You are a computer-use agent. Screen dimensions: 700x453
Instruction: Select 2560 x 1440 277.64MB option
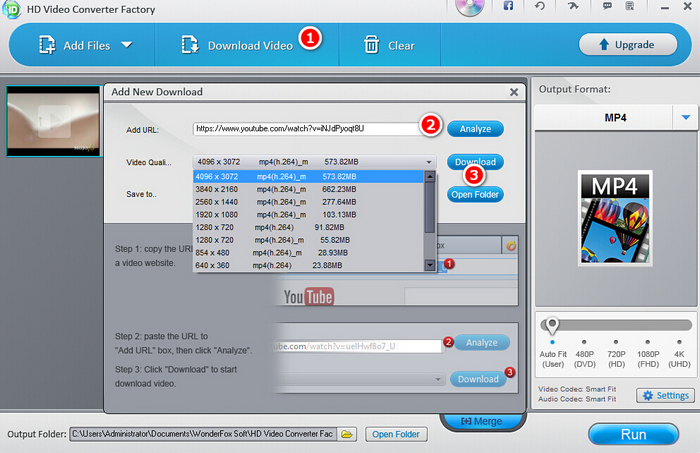(308, 202)
